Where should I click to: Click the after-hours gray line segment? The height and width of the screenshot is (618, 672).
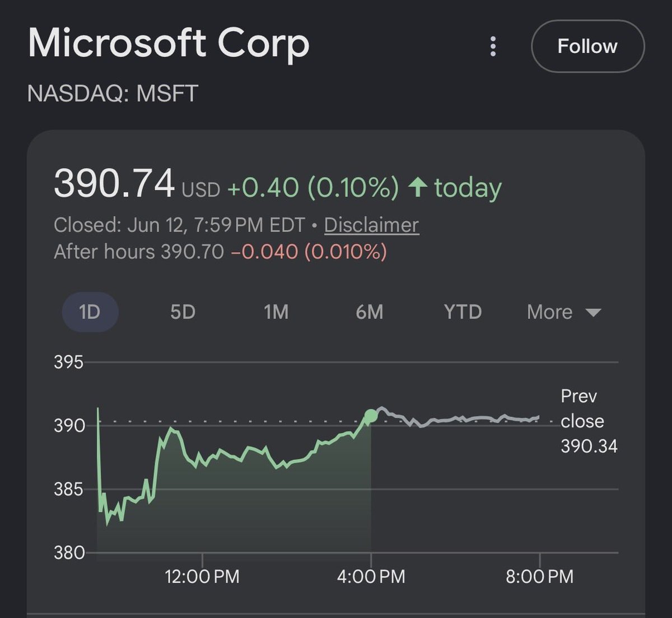tap(455, 418)
